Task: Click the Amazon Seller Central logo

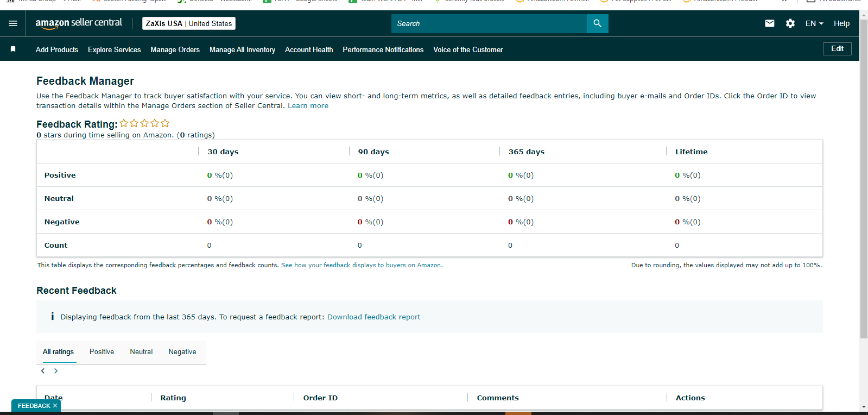Action: [x=79, y=23]
